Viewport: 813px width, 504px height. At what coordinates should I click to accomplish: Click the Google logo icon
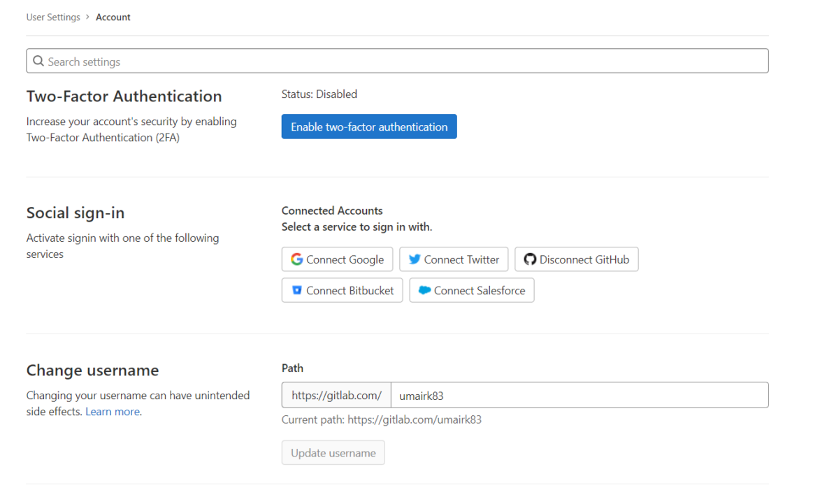pyautogui.click(x=296, y=259)
